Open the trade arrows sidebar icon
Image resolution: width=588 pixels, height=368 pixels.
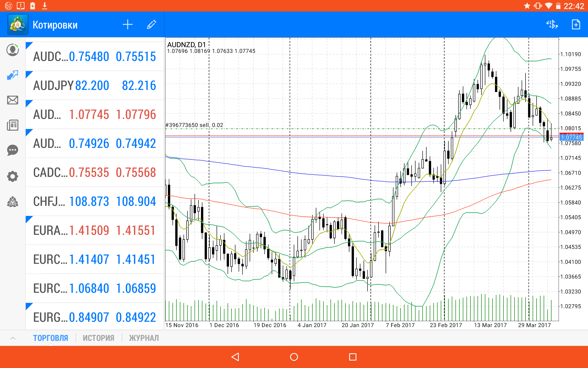pos(13,75)
